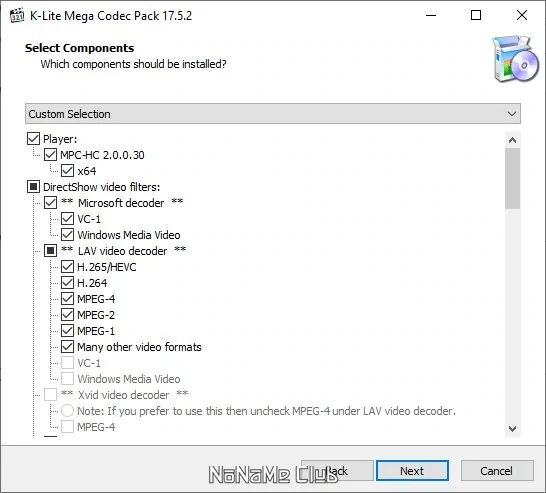Image resolution: width=546 pixels, height=493 pixels.
Task: Click the Back button
Action: click(337, 471)
